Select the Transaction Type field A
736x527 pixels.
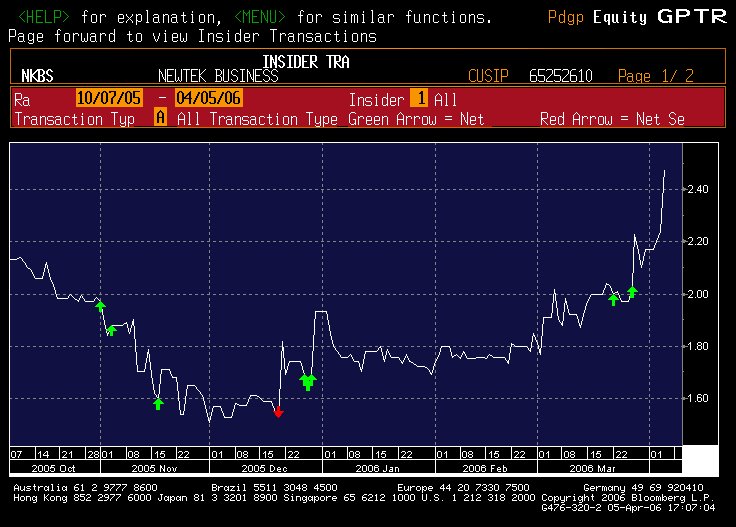160,117
